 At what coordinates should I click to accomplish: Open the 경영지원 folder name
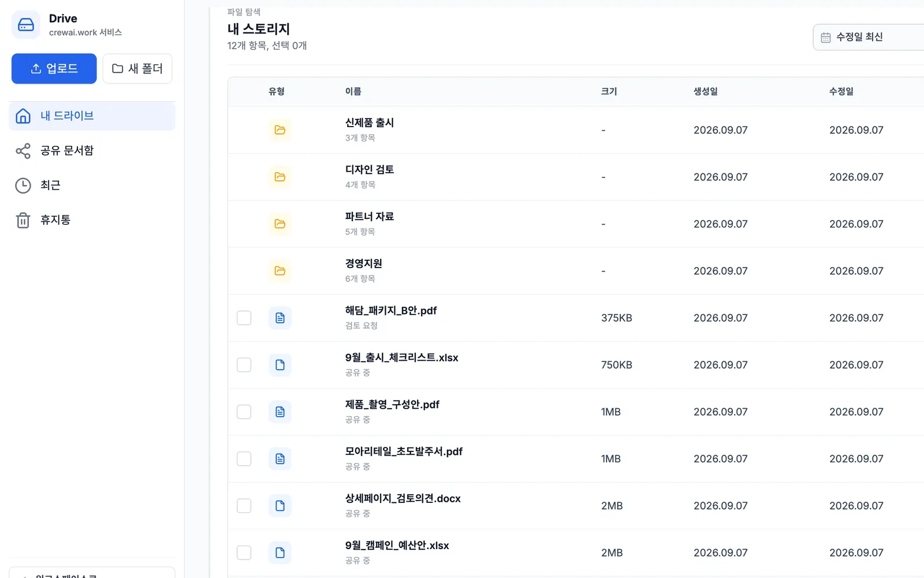tap(364, 264)
